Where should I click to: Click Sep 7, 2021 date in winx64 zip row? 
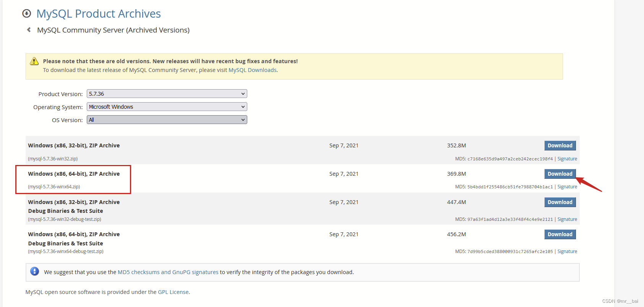344,174
